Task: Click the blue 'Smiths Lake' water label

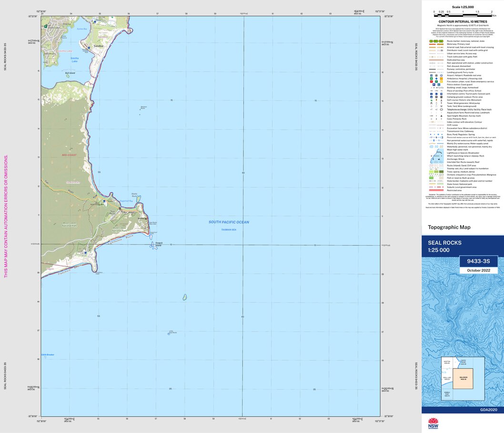Action: 75,60
